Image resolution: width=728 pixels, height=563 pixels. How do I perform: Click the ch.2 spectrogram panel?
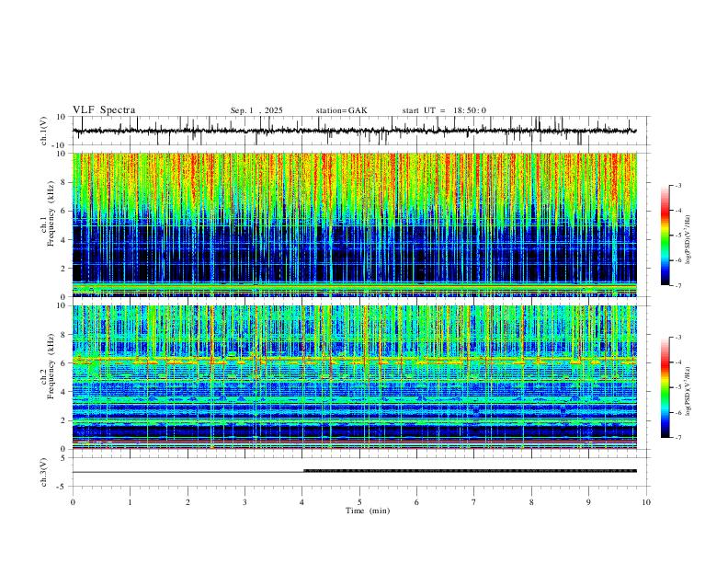point(354,377)
